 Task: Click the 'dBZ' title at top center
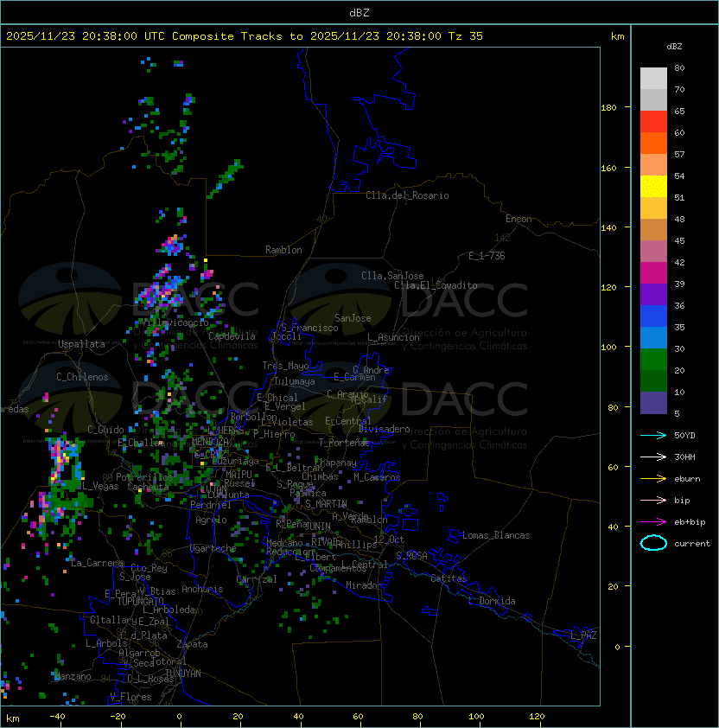coord(359,13)
